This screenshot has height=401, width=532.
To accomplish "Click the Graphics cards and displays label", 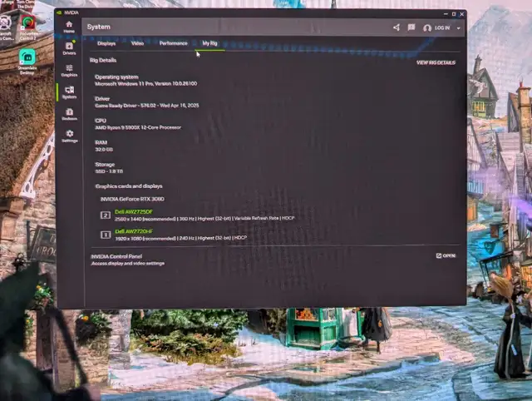I will (129, 186).
